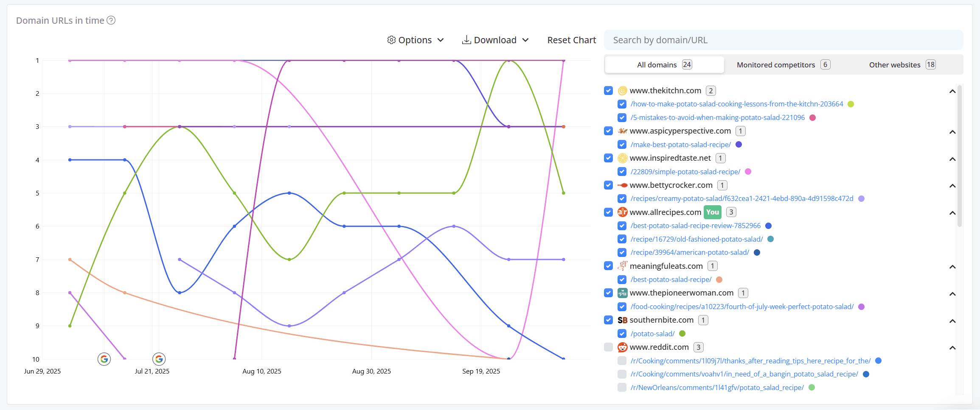The image size is (980, 410).
Task: Click the green line data point at position 7
Action: point(289,259)
